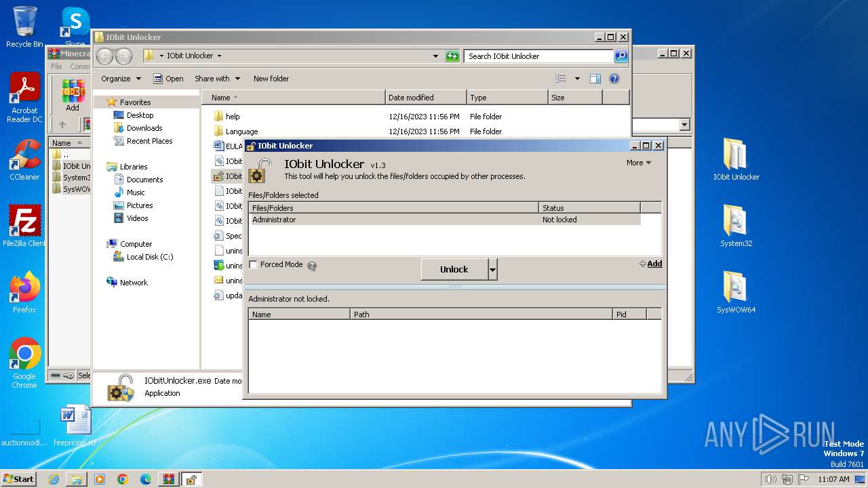The height and width of the screenshot is (488, 868).
Task: Click the Search IObit Unlocker field
Action: tap(538, 56)
